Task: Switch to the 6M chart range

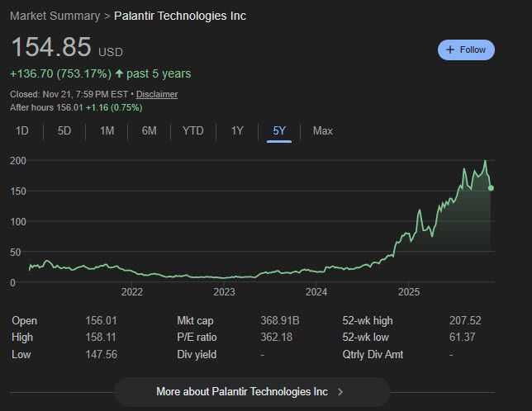Action: (149, 130)
